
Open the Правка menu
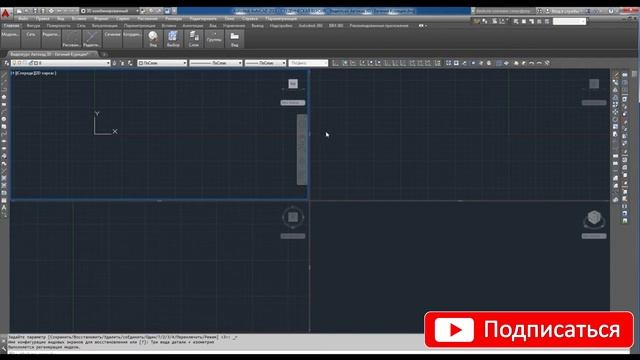42,19
